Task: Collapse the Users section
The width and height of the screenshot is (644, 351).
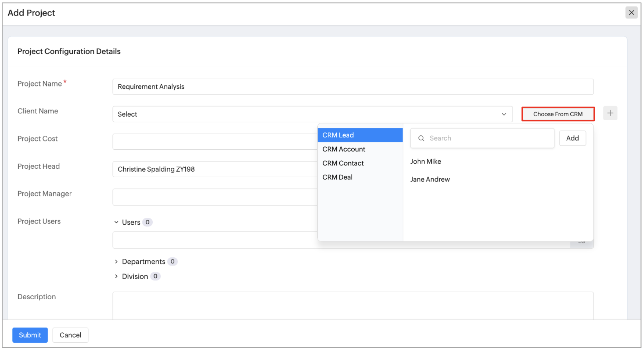Action: (x=116, y=222)
